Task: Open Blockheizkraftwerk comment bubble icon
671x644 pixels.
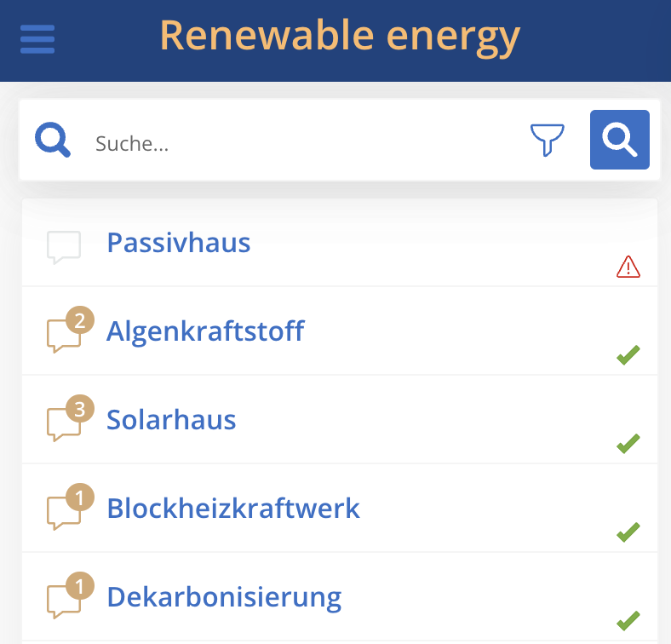Action: tap(70, 507)
